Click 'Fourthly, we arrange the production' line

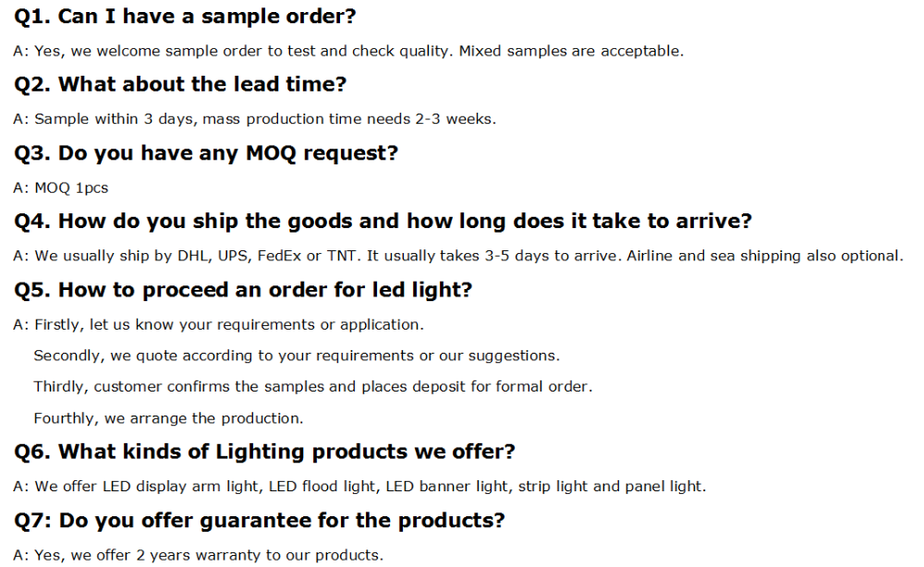tap(168, 418)
